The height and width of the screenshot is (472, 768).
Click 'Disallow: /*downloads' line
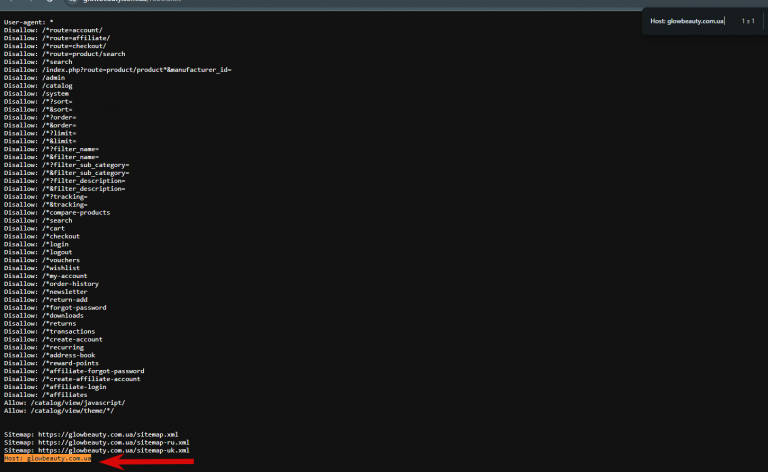click(44, 315)
